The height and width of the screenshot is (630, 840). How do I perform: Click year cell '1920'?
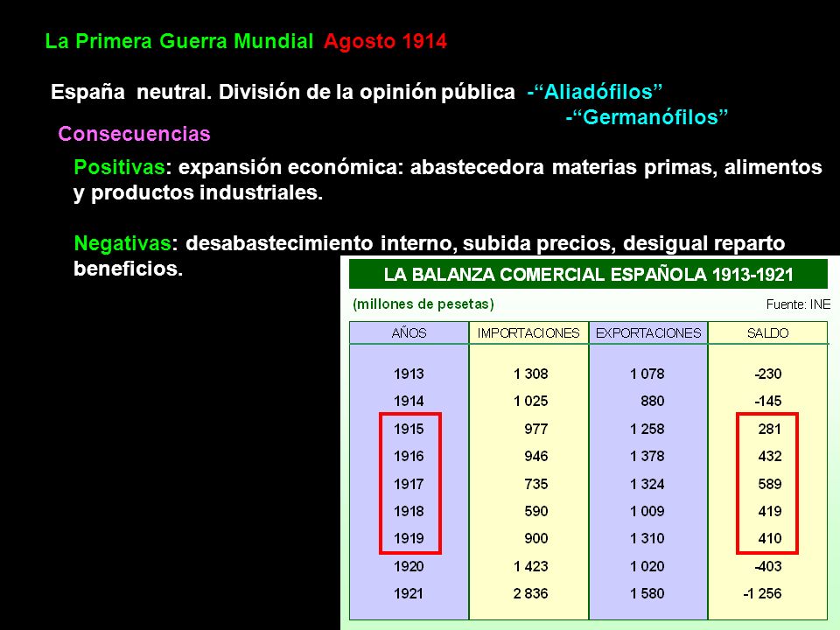[409, 566]
